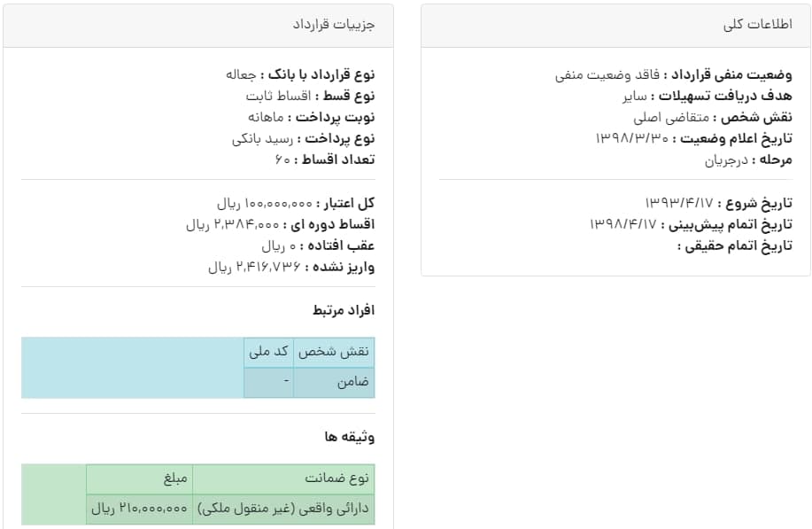Click the نوع قرارداد با بانک value جعاله

coord(241,75)
